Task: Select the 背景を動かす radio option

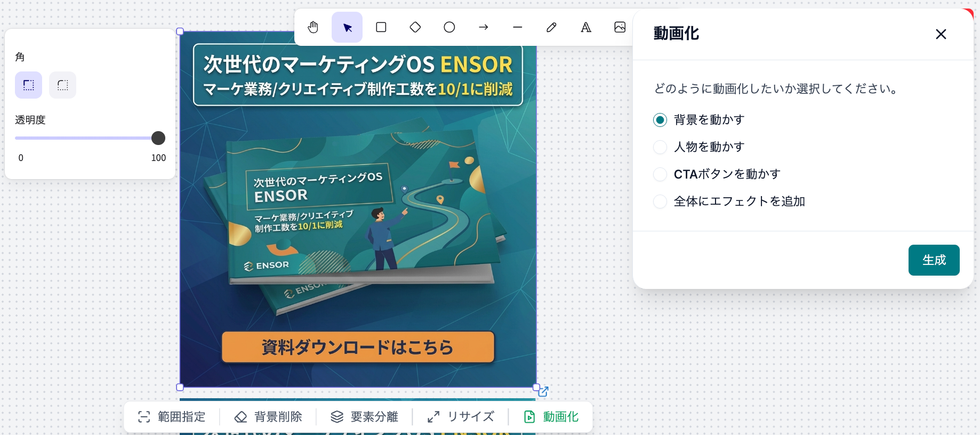Action: [x=660, y=120]
